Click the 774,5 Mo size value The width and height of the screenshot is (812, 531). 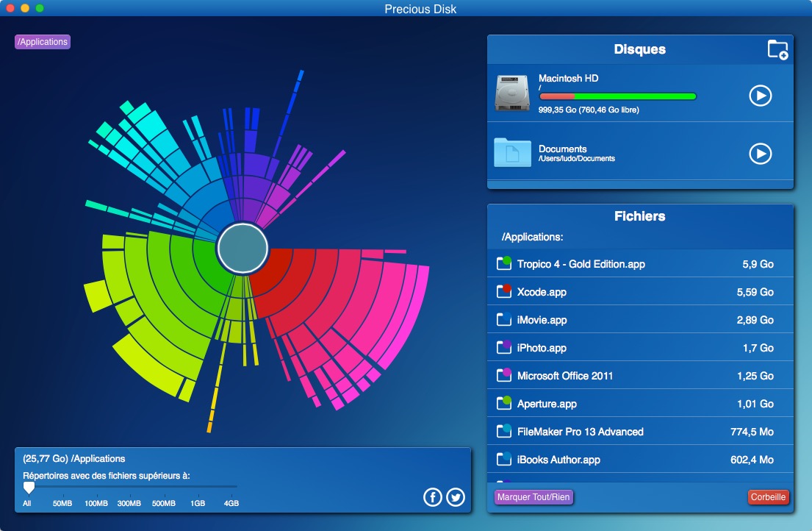coord(752,432)
